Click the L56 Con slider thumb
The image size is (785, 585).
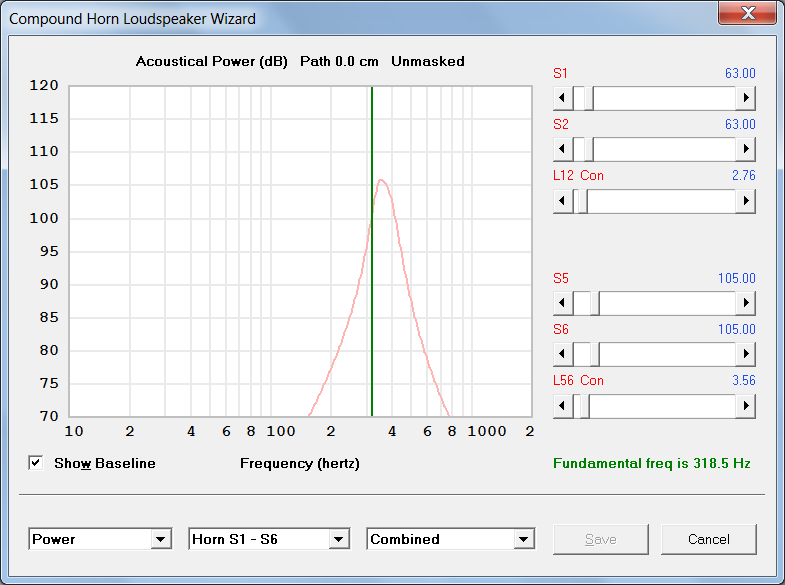click(x=584, y=406)
